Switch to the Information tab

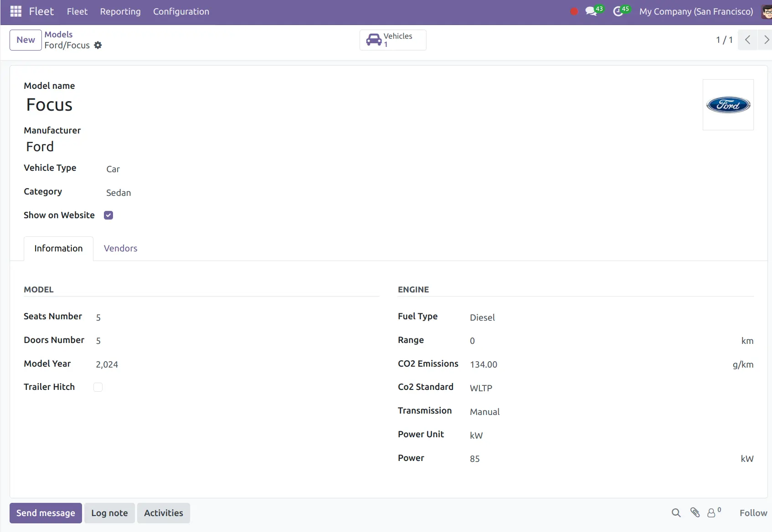click(58, 249)
